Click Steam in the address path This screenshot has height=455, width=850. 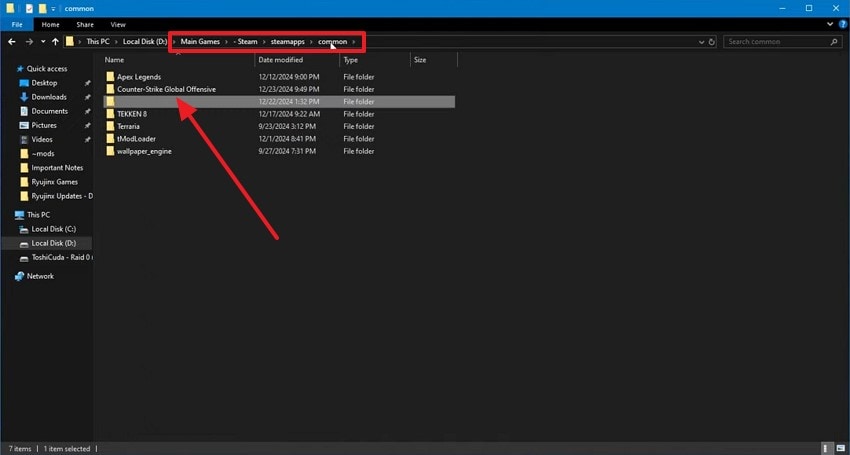point(246,42)
